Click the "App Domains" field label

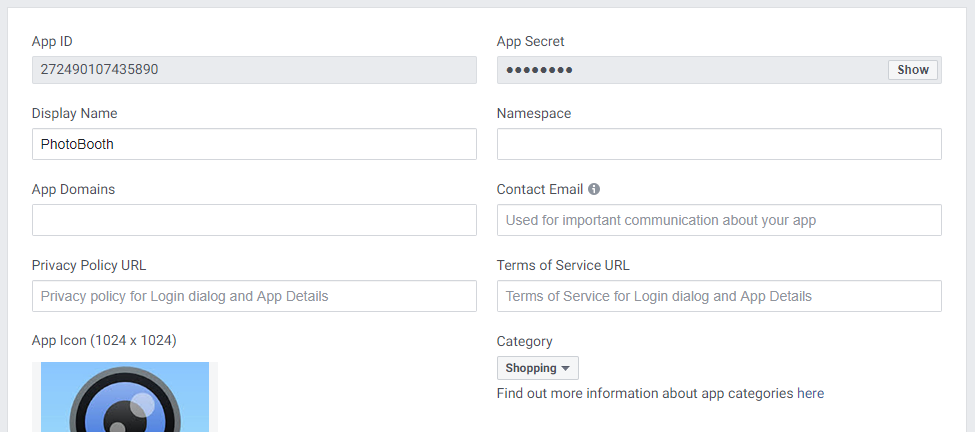73,189
